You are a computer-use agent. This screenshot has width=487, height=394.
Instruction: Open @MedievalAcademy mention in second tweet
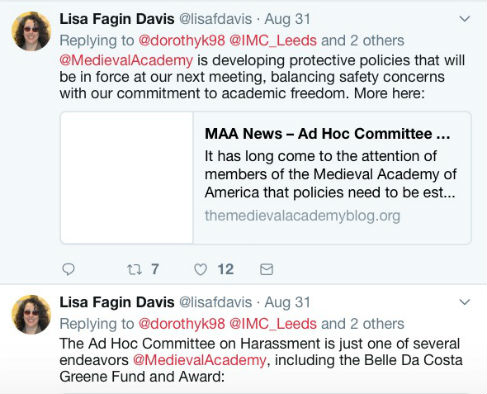point(200,360)
